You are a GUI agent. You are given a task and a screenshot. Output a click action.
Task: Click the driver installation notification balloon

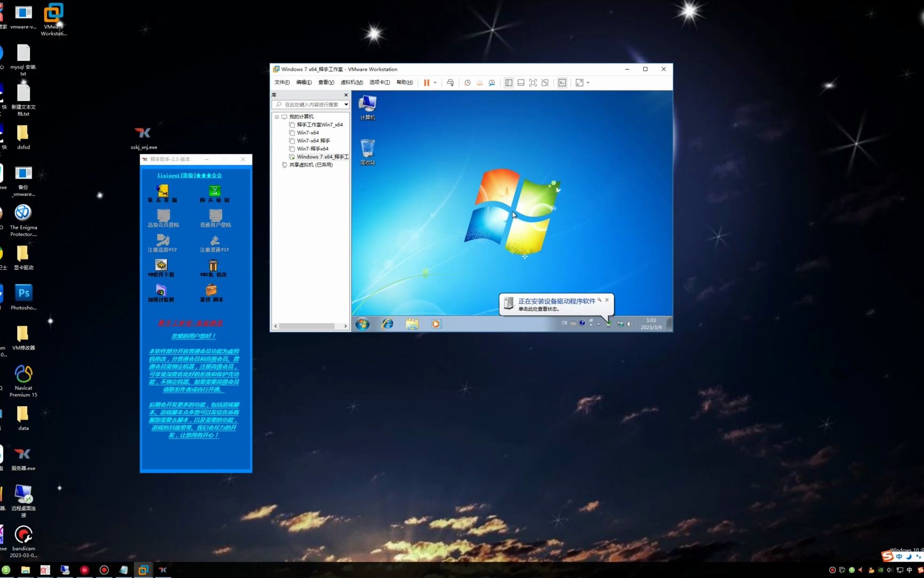(x=557, y=305)
